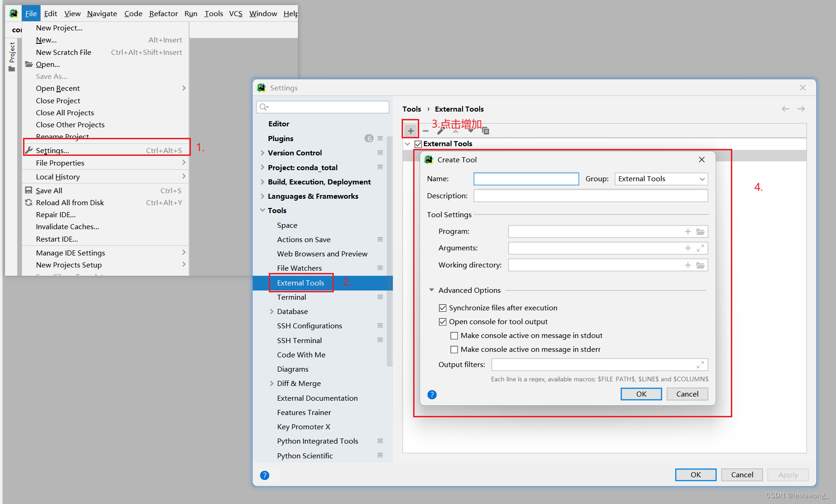Screen dimensions: 836x504
Task: Toggle Synchronize files after execution
Action: coord(443,308)
